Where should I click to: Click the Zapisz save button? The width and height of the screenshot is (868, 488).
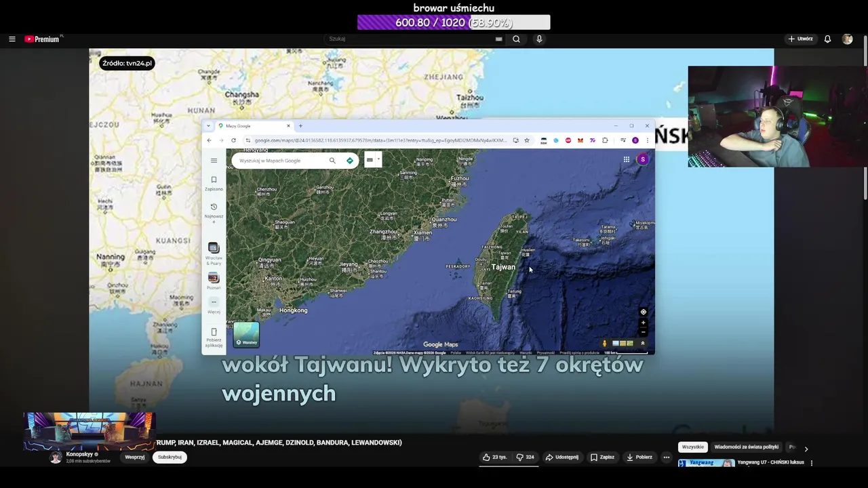point(601,457)
